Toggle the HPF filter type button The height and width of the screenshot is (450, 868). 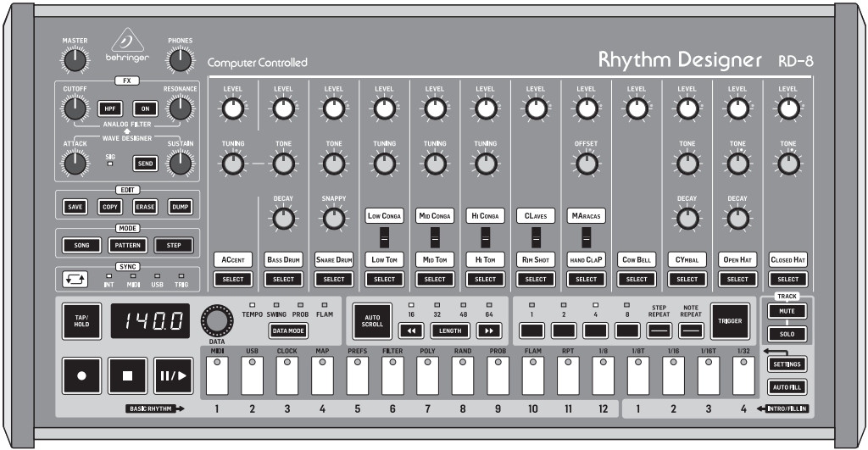[x=110, y=109]
